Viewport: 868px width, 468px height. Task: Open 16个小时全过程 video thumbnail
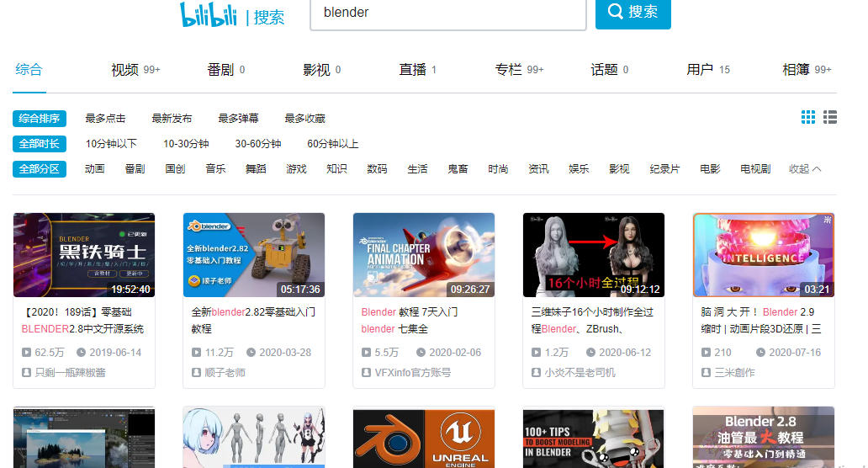594,255
